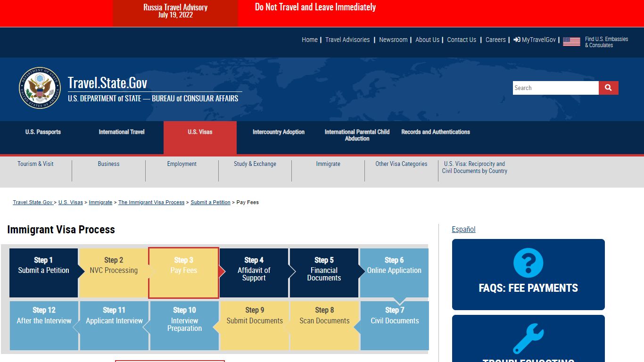Click Travel.State.Gov breadcrumb link
This screenshot has width=644, height=362.
click(x=33, y=202)
